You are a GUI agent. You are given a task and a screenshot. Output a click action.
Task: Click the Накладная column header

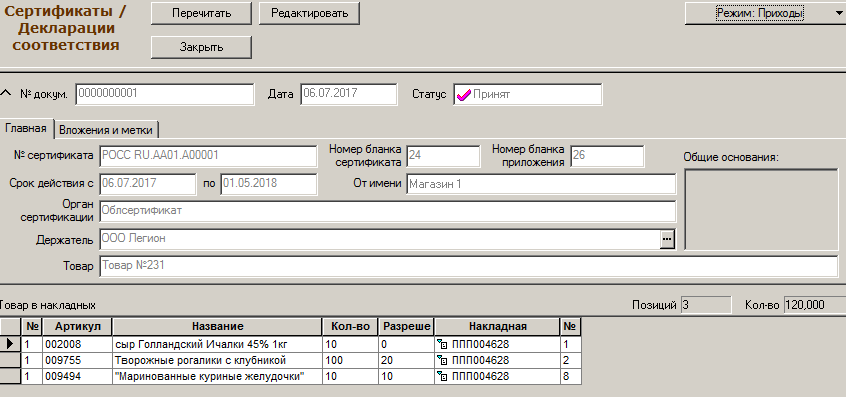(x=497, y=326)
